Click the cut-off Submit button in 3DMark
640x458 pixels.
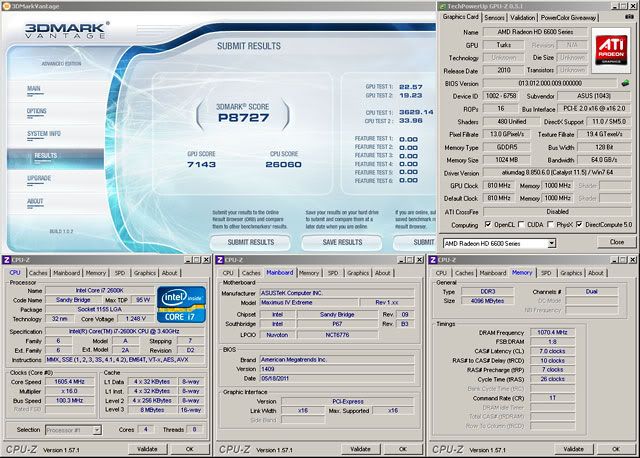tap(415, 242)
